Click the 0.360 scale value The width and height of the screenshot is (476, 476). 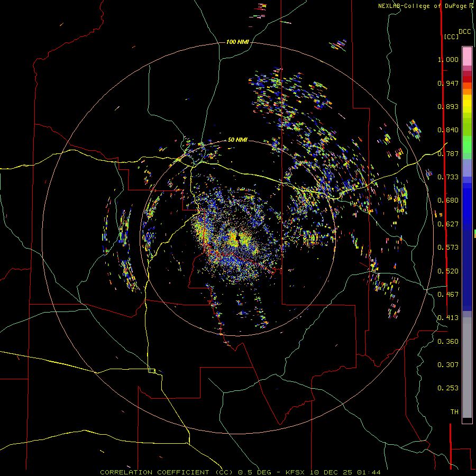pyautogui.click(x=448, y=342)
